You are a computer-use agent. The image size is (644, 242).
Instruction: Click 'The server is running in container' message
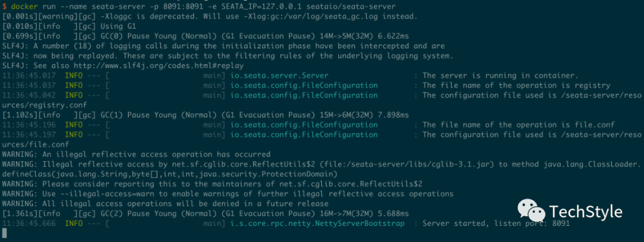500,76
